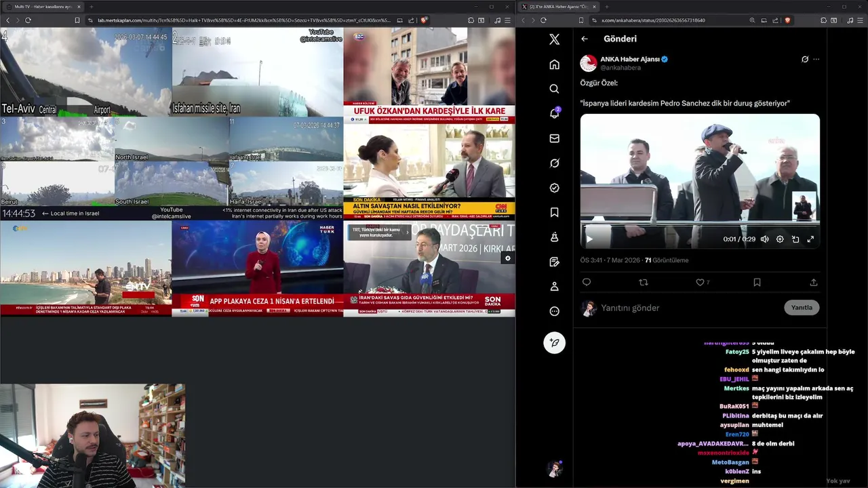Like the ANKA tweet with 7 likes
Viewport: 868px width, 488px height.
(x=703, y=282)
